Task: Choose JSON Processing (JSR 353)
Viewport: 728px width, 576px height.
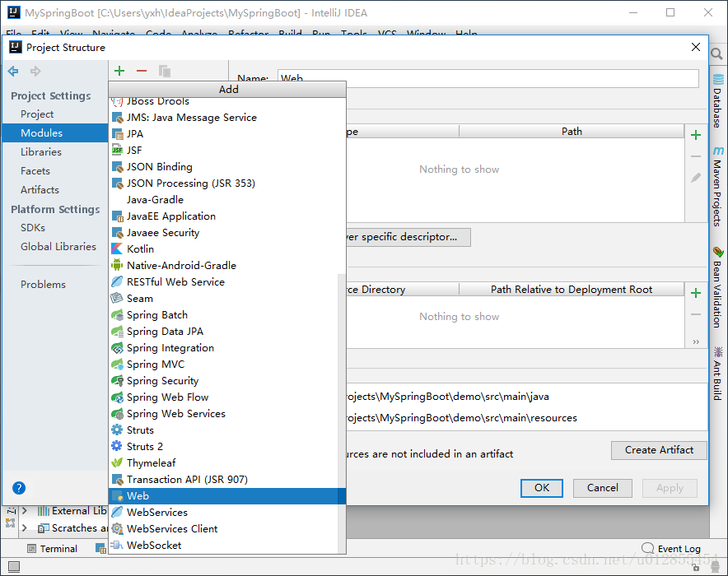Action: [x=227, y=183]
